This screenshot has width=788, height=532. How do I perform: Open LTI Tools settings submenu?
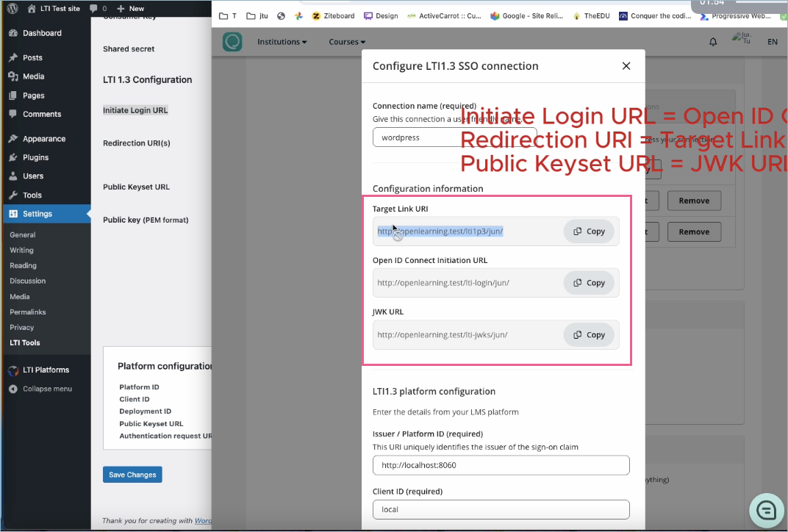[x=25, y=342]
